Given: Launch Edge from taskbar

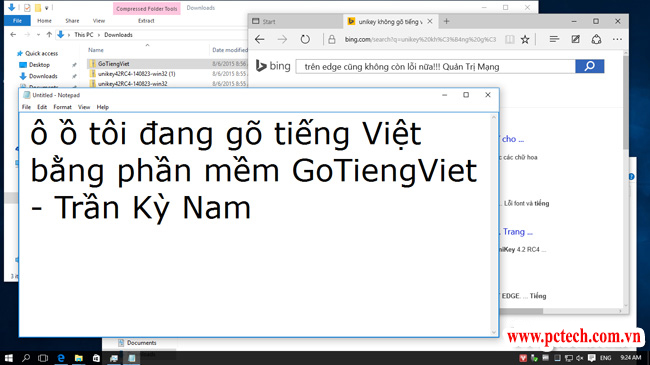Looking at the screenshot, I should (x=61, y=358).
